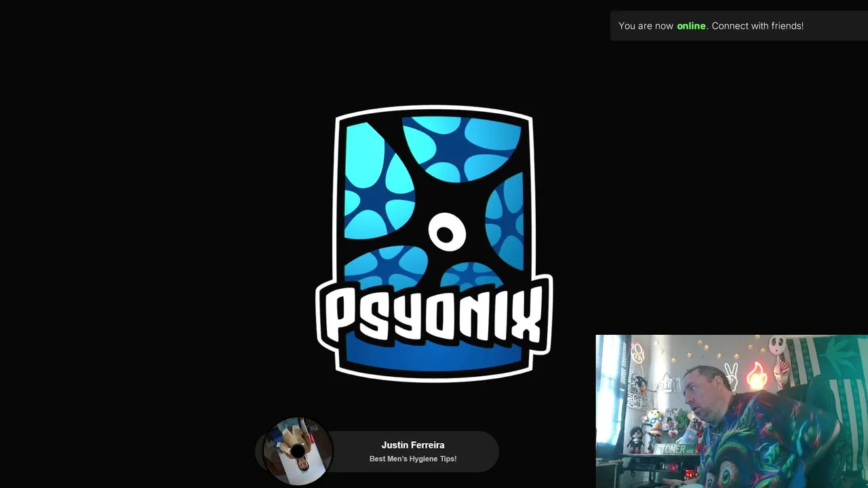Click the 'You are now online' notification
Screen dimensions: 868x488
click(739, 26)
